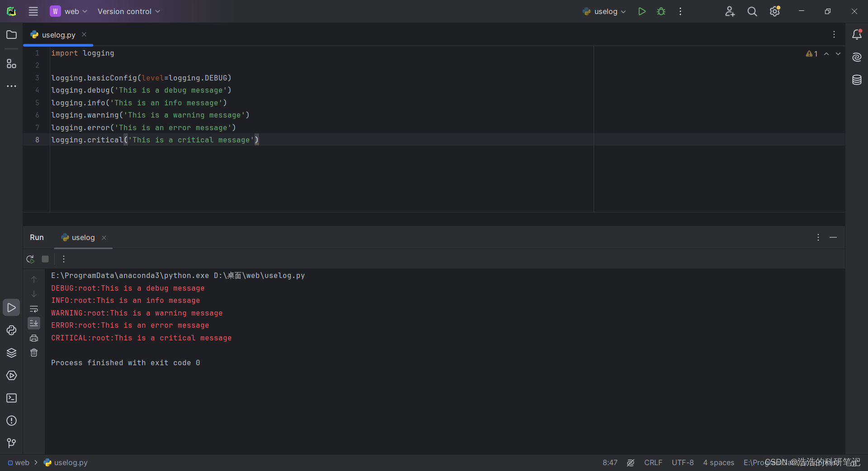Change CRLF line separator setting
The image size is (868, 471).
(653, 462)
